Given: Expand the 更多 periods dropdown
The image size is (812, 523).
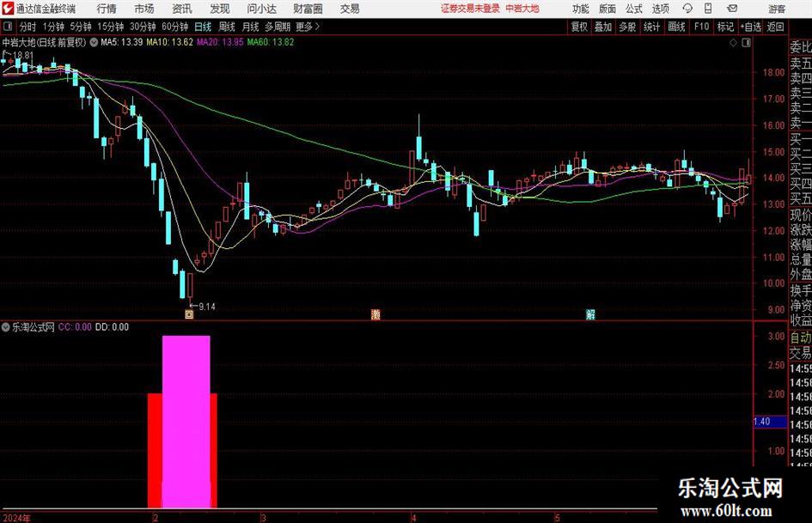Looking at the screenshot, I should (308, 27).
